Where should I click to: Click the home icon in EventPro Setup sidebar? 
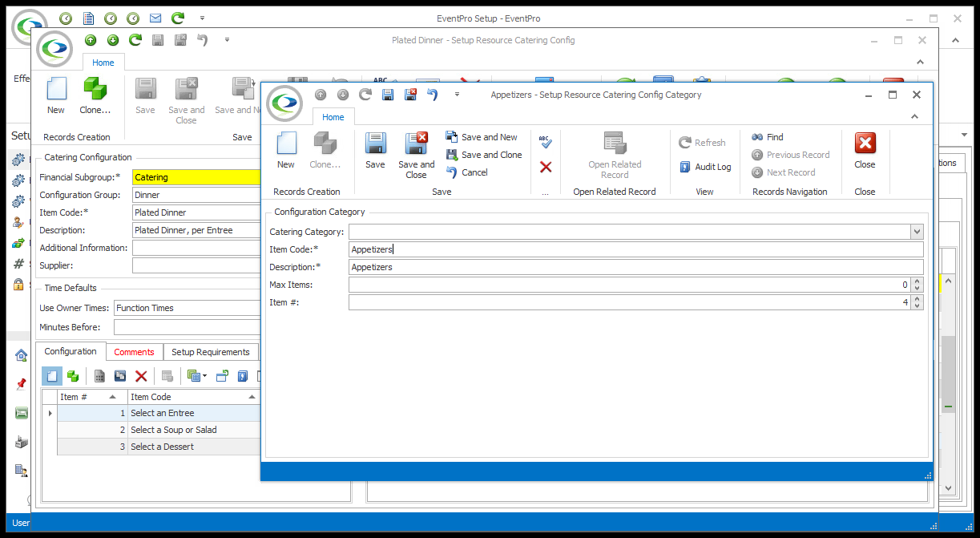(x=21, y=355)
